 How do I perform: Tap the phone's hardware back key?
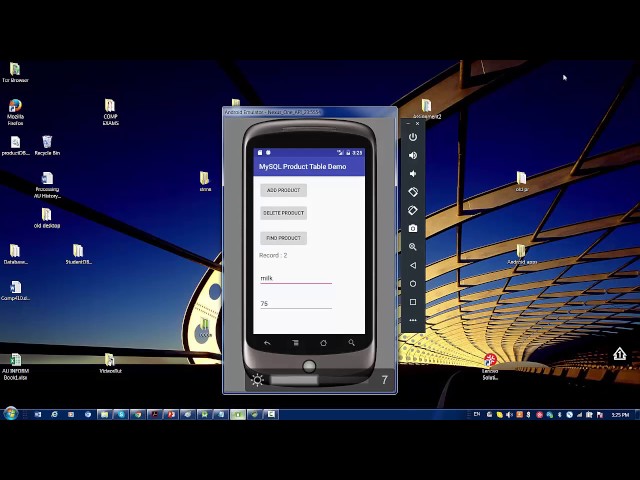click(x=267, y=343)
